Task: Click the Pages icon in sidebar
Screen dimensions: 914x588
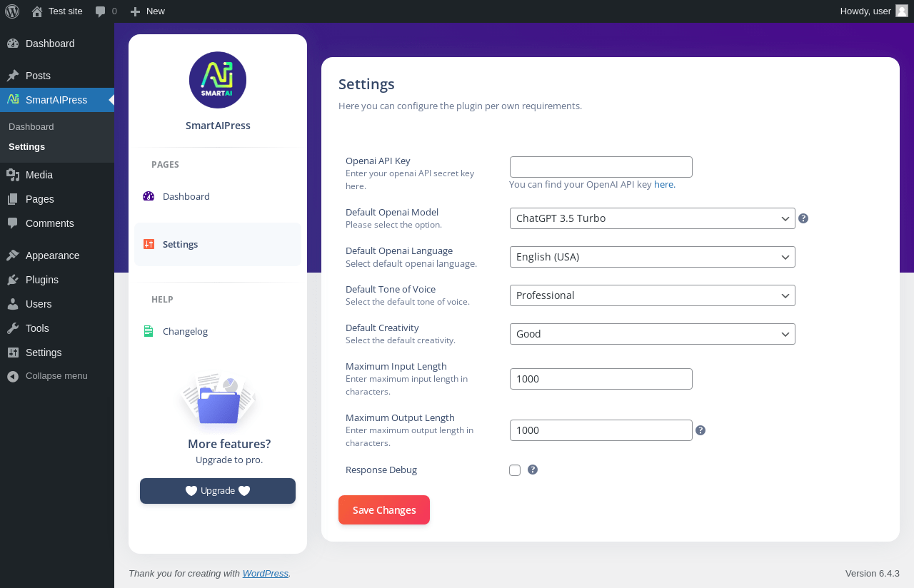Action: pyautogui.click(x=13, y=199)
